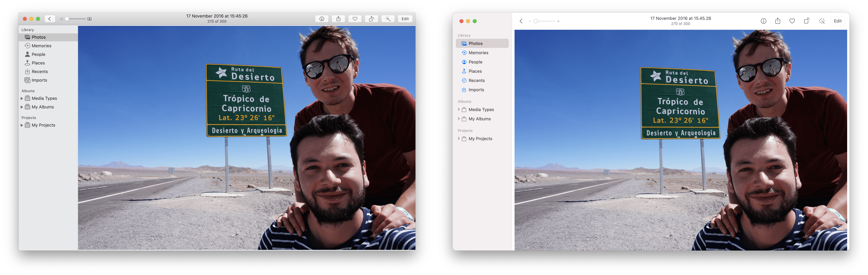Viewport: 868px width, 275px height.
Task: Select Photos in the right window's sidebar
Action: click(482, 43)
